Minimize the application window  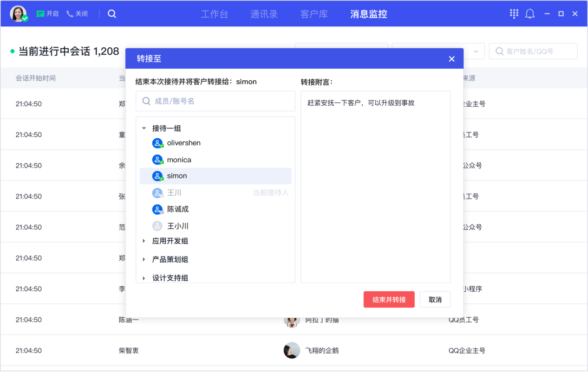547,14
